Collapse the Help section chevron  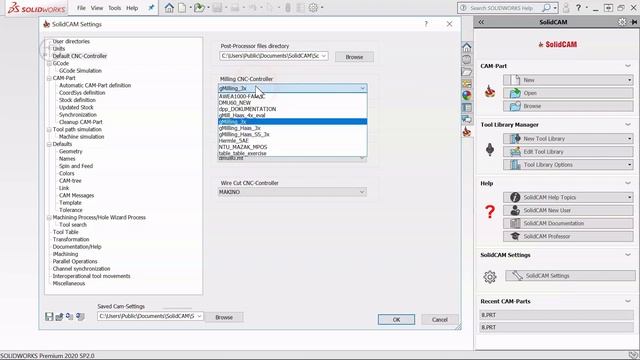[x=628, y=183]
